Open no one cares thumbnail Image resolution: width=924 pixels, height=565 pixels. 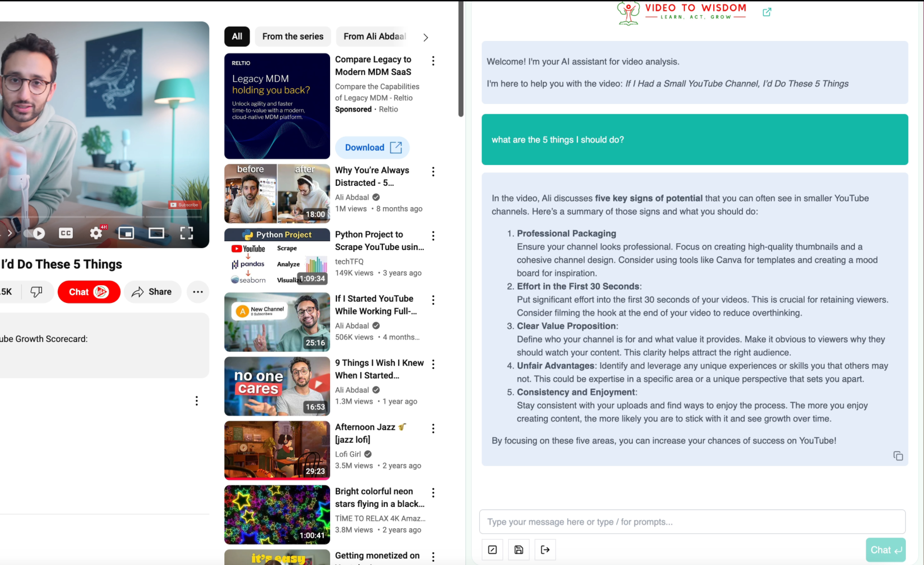(x=277, y=386)
